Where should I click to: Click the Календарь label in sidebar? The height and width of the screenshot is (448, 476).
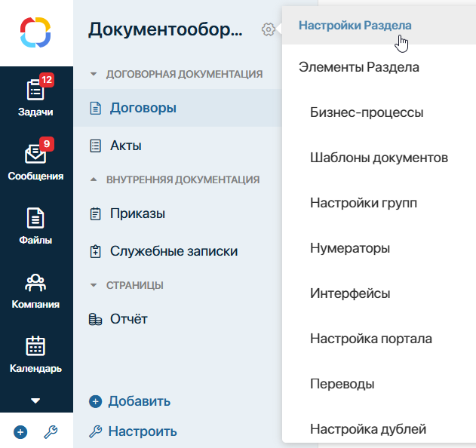click(x=35, y=368)
